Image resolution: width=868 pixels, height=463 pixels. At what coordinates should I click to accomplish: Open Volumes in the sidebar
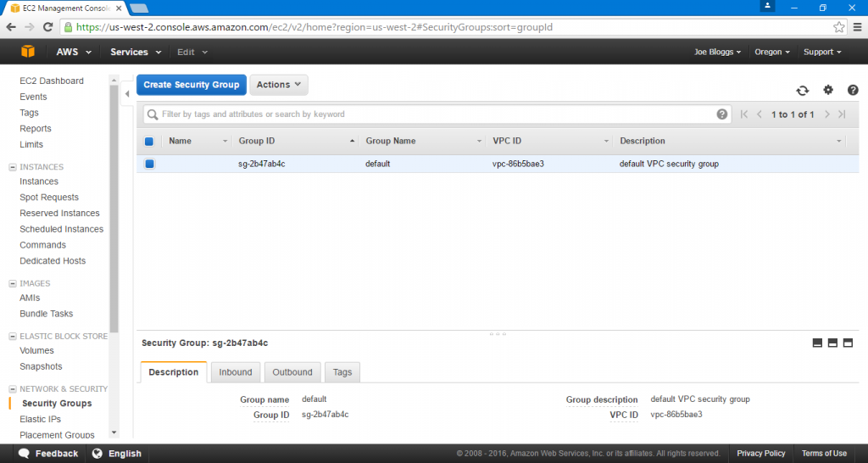36,350
